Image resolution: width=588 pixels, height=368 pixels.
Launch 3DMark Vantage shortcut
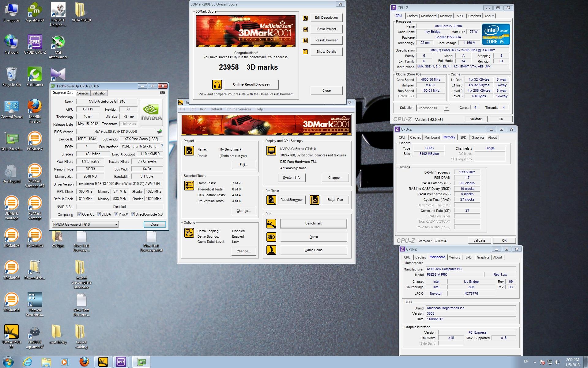click(x=12, y=208)
